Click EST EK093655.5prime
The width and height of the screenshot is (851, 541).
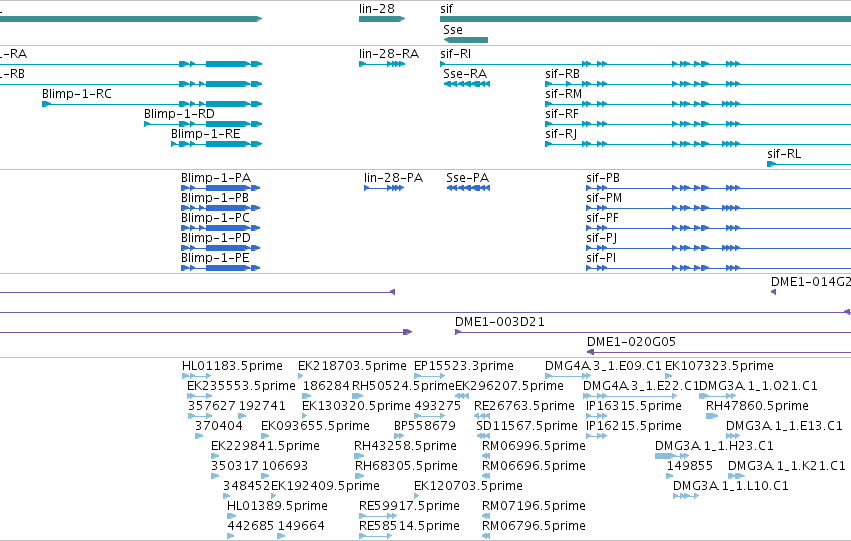point(315,426)
